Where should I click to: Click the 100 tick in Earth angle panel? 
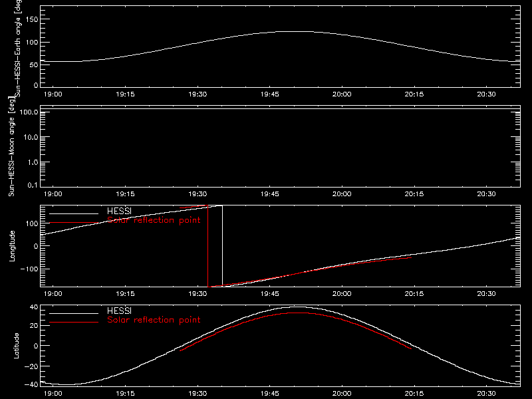[31, 42]
